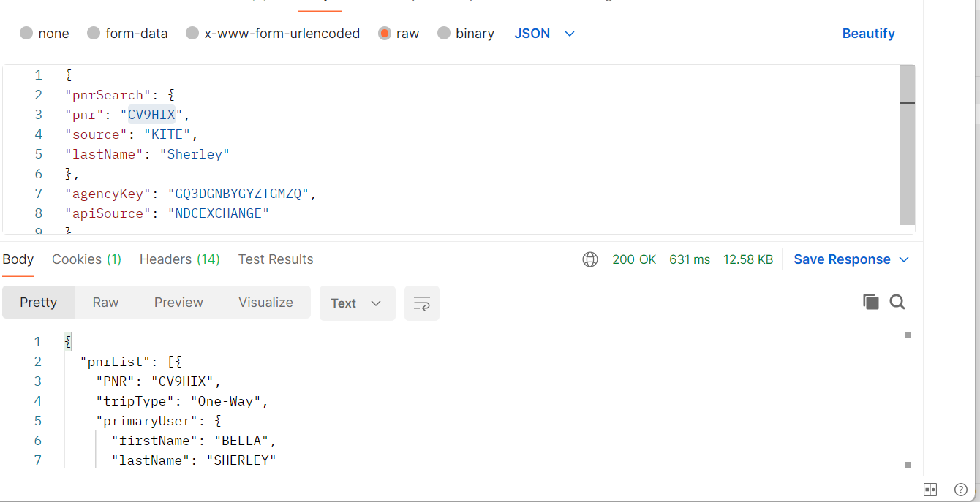The width and height of the screenshot is (980, 502).
Task: Choose the form-data radio option
Action: coord(94,34)
